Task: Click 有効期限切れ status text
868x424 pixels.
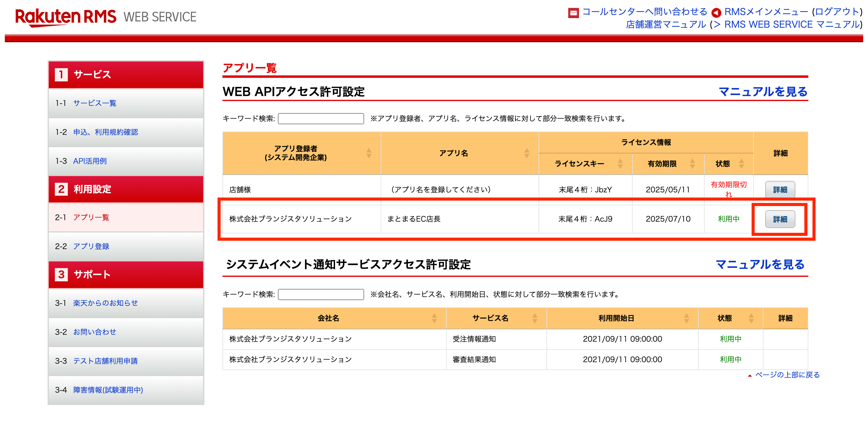Action: (728, 189)
